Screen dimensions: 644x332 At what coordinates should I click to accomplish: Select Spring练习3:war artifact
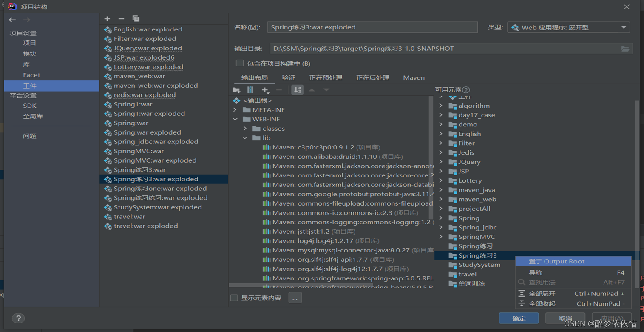click(x=164, y=170)
